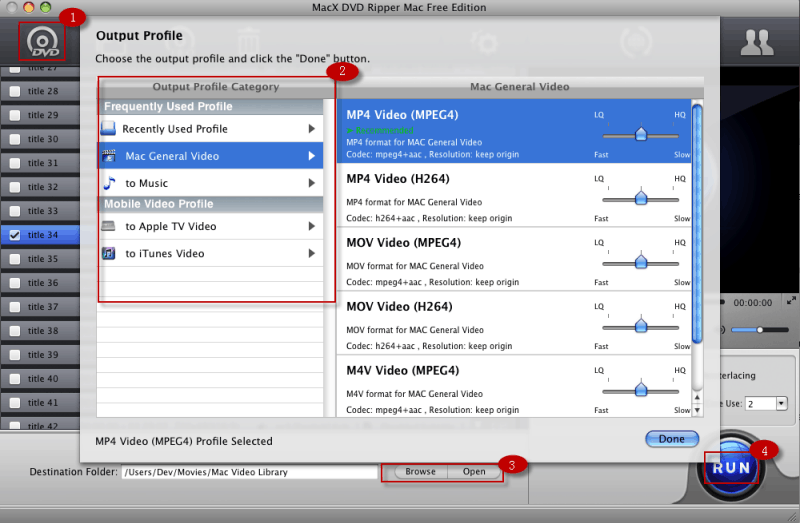Select the title 33 row
This screenshot has width=800, height=523.
click(x=40, y=211)
